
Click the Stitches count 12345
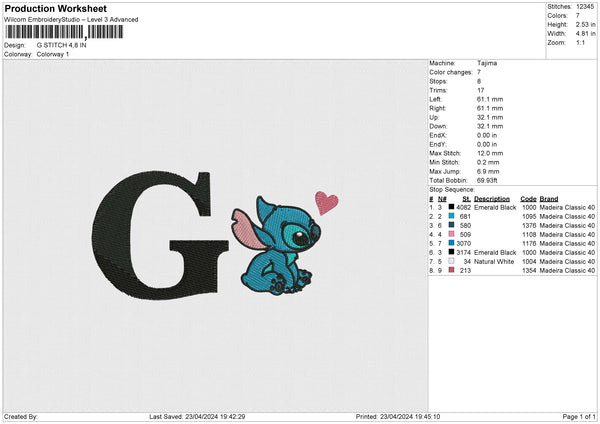pyautogui.click(x=585, y=7)
